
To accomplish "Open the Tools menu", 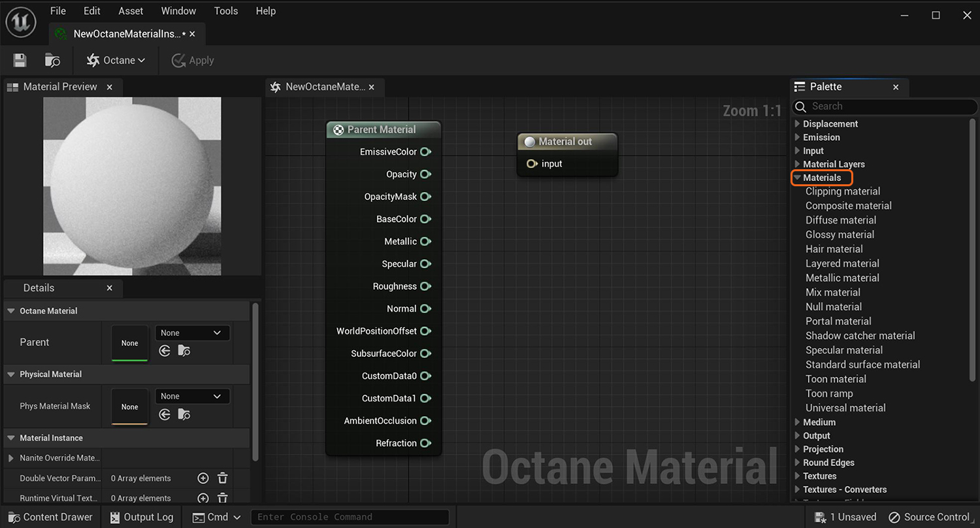I will tap(226, 11).
